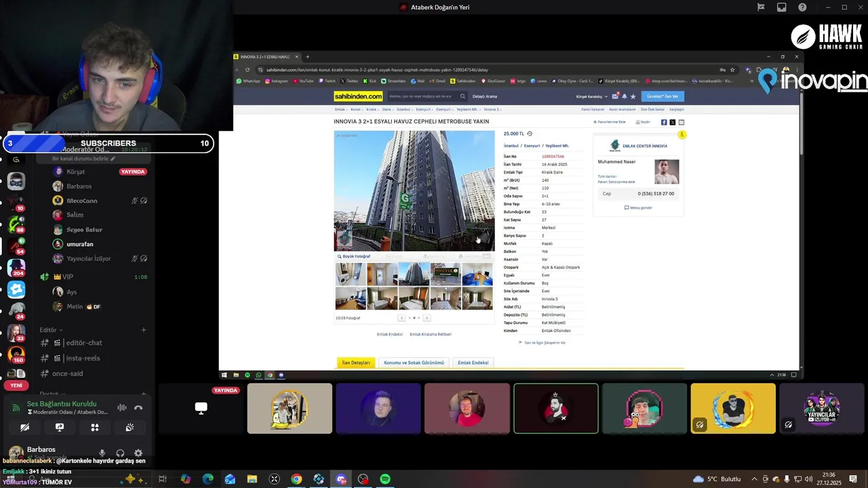
Task: Open Emlak Kiralama Rehberi link
Action: pyautogui.click(x=431, y=334)
